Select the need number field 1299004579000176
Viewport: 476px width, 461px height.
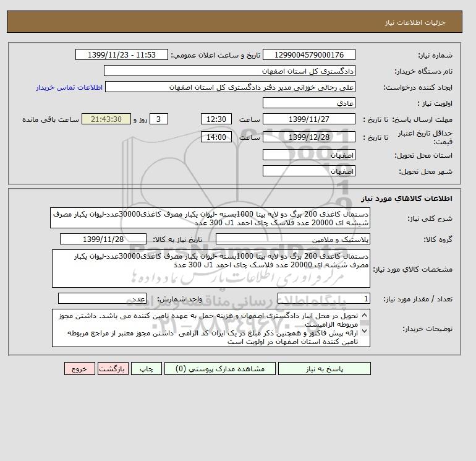[309, 54]
